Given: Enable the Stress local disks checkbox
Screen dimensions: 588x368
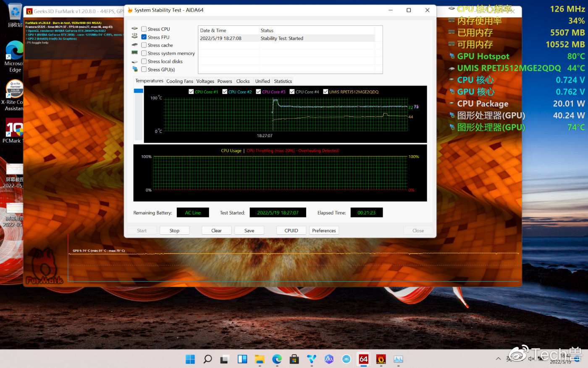Looking at the screenshot, I should pos(144,61).
